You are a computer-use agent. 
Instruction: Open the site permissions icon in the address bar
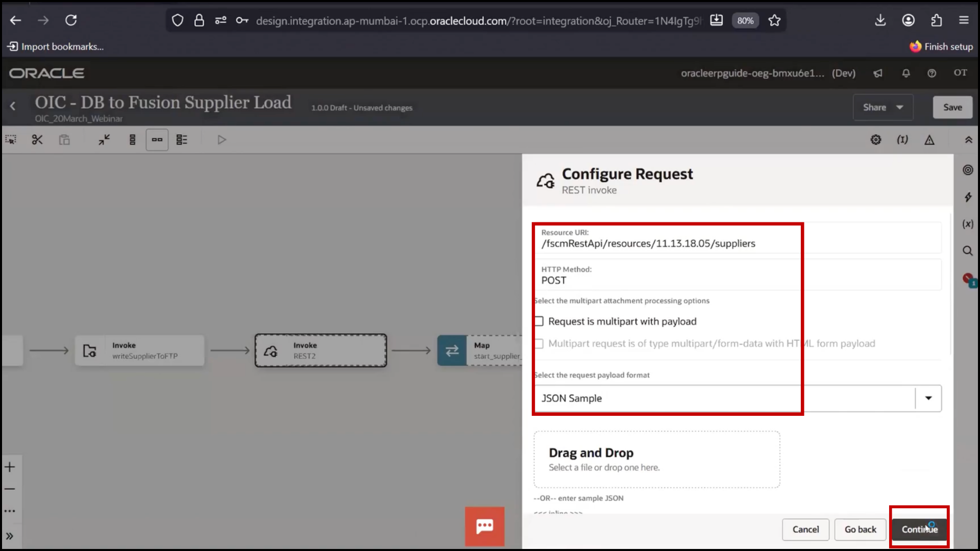(220, 20)
